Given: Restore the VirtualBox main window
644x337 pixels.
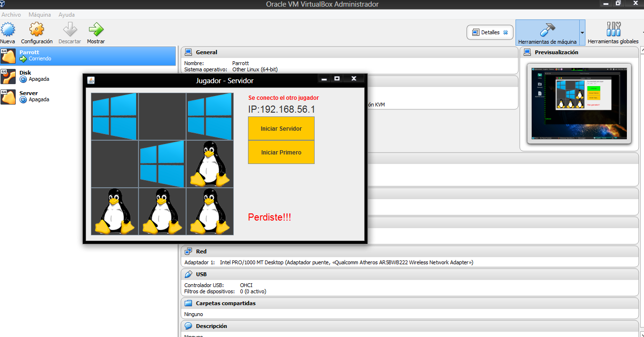Looking at the screenshot, I should pyautogui.click(x=618, y=3).
